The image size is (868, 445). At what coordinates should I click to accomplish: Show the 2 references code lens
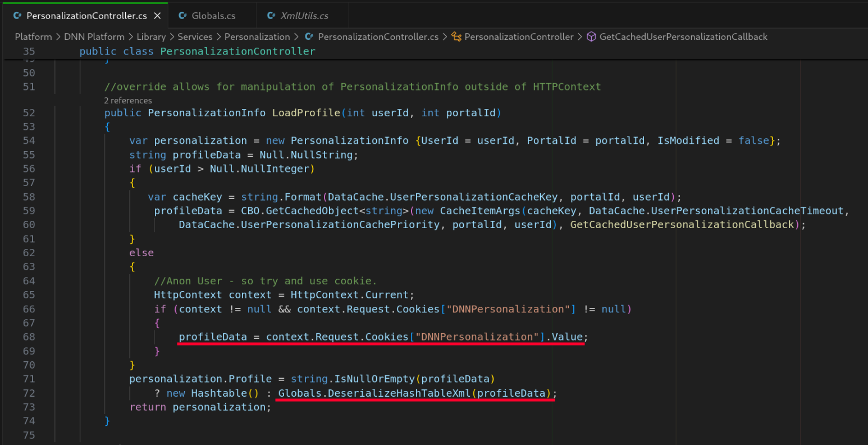point(128,101)
